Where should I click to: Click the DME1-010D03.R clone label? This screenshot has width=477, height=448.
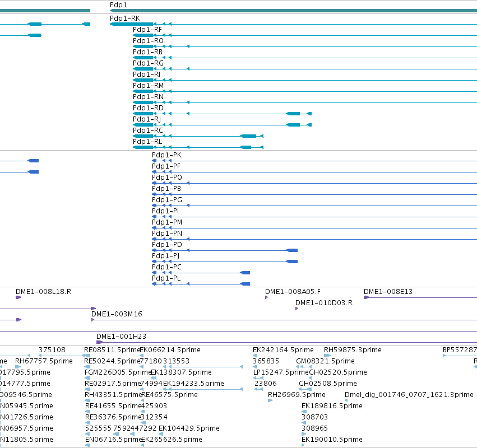324,303
